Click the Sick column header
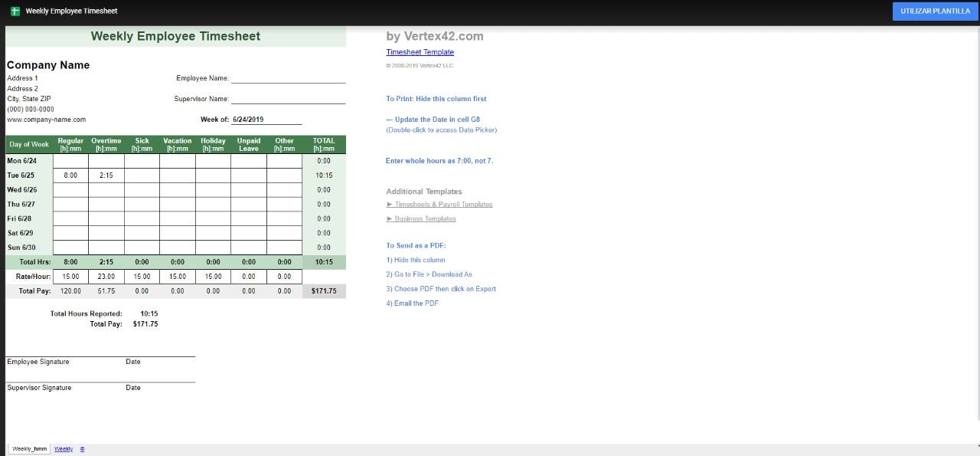Viewport: 980px width, 456px height. 142,144
